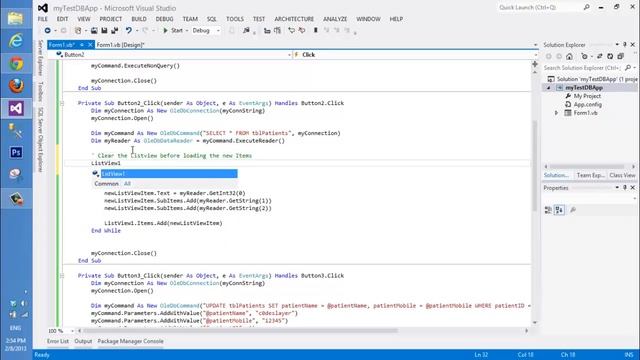640x360 pixels.
Task: Select My Project in Solution Explorer
Action: (587, 96)
